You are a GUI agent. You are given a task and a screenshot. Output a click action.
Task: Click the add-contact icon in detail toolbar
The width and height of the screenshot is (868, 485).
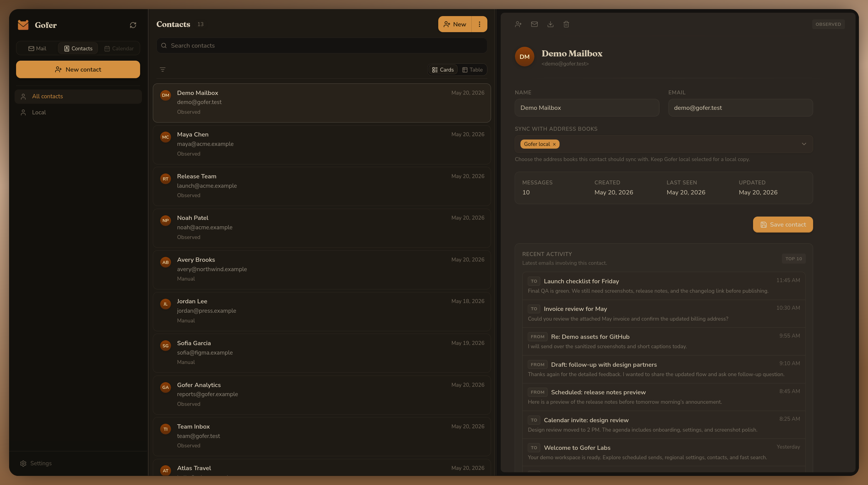click(x=518, y=24)
